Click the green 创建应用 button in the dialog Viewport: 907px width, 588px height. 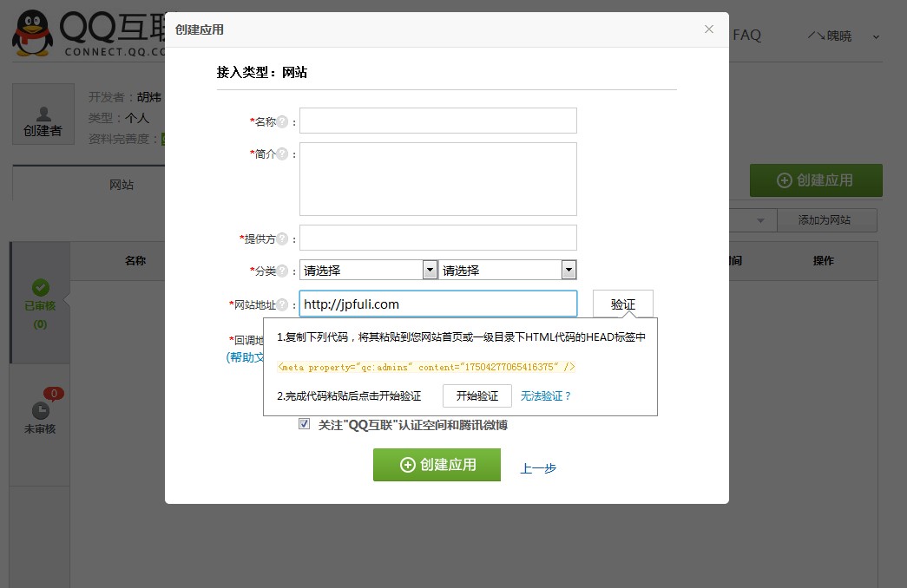coord(437,465)
